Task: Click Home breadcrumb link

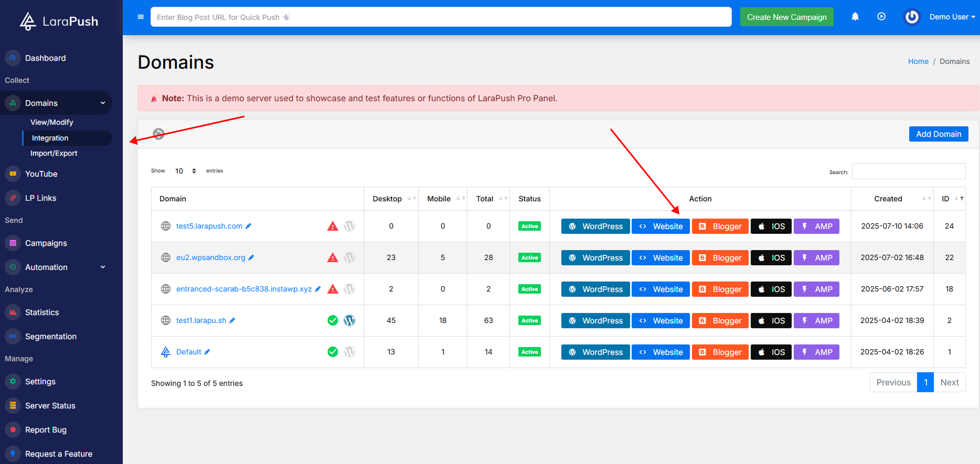Action: click(918, 61)
